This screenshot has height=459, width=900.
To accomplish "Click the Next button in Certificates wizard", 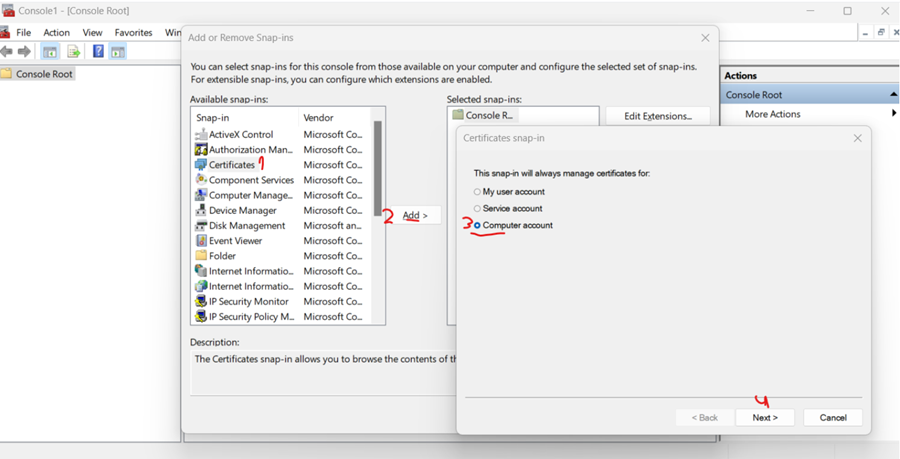I will coord(765,418).
